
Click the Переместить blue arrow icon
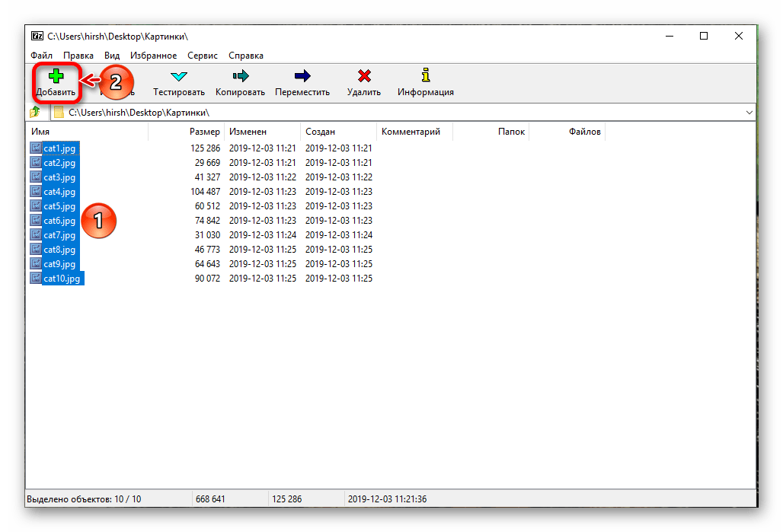pyautogui.click(x=302, y=76)
